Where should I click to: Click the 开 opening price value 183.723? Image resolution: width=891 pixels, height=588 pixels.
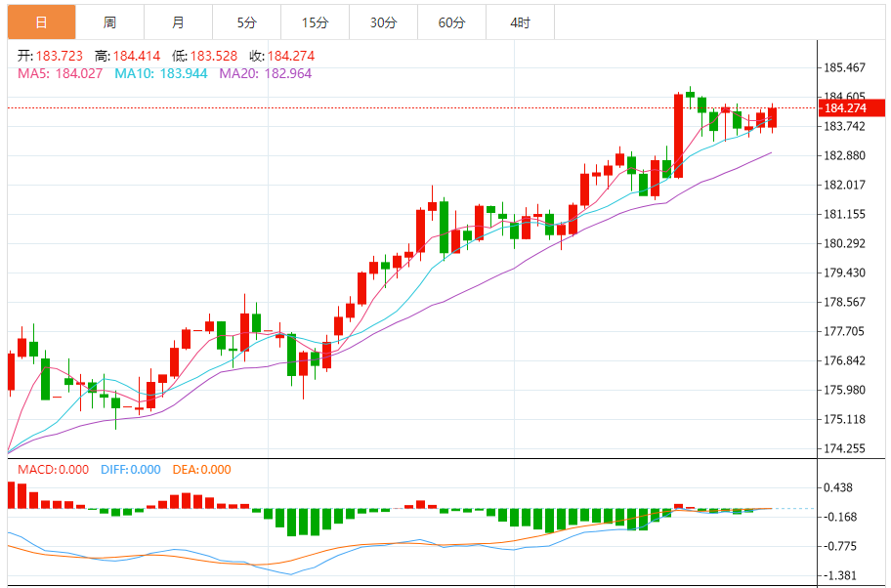pos(59,56)
